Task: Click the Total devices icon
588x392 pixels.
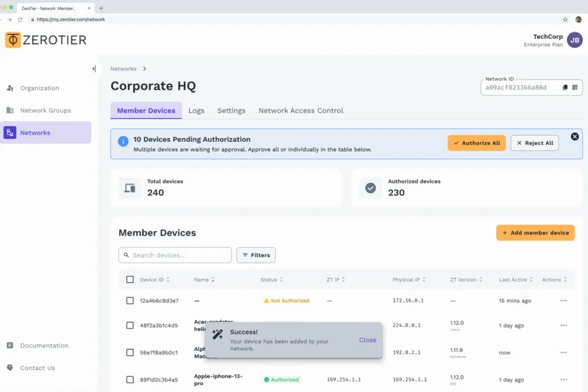Action: click(x=130, y=188)
